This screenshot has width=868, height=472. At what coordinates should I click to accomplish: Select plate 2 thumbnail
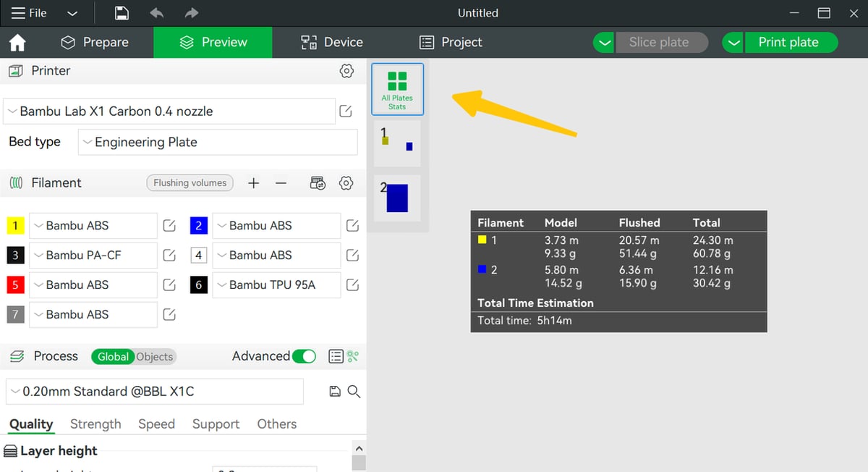click(397, 198)
